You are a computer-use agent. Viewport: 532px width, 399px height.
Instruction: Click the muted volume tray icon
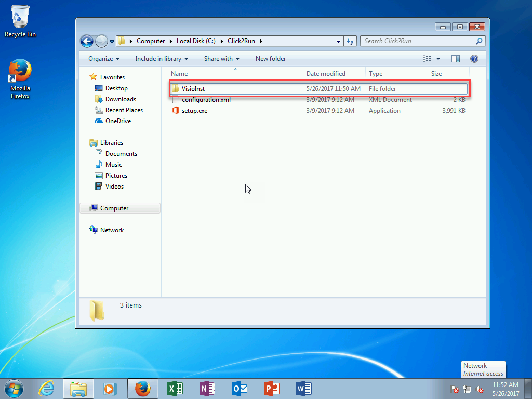tap(480, 389)
